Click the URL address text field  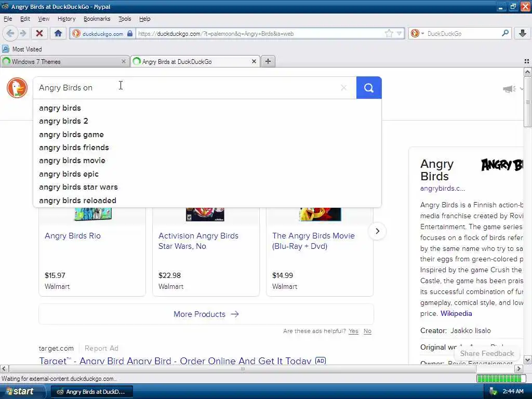tap(260, 34)
